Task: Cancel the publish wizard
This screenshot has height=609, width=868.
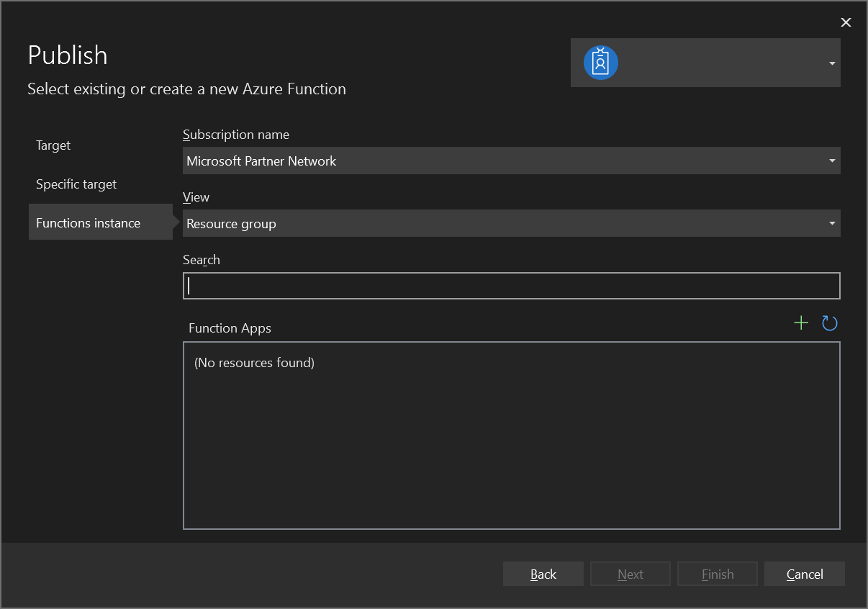Action: click(804, 574)
